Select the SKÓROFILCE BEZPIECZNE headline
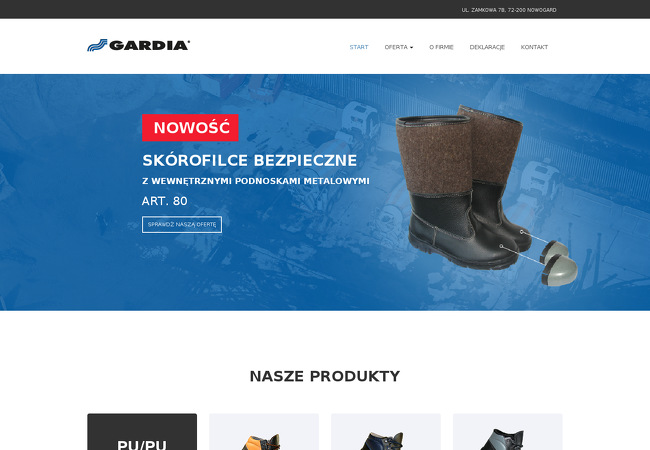650x450 pixels. pyautogui.click(x=250, y=160)
